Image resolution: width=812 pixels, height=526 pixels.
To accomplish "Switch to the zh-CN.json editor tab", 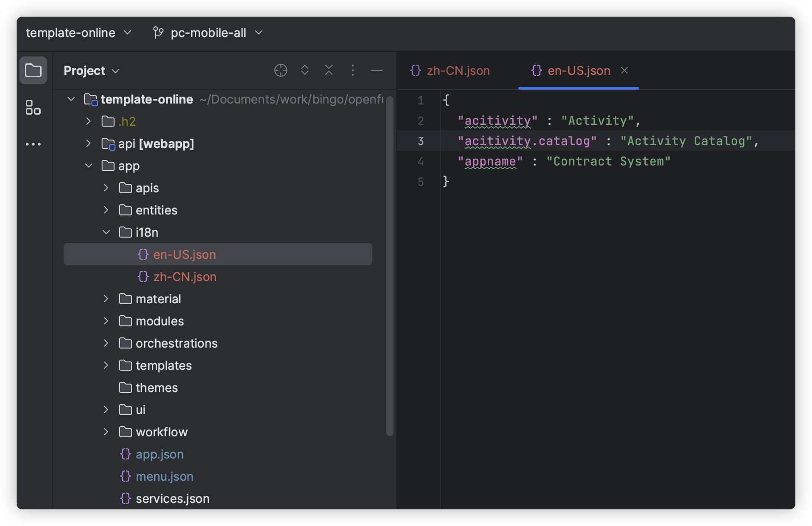I will (x=450, y=71).
